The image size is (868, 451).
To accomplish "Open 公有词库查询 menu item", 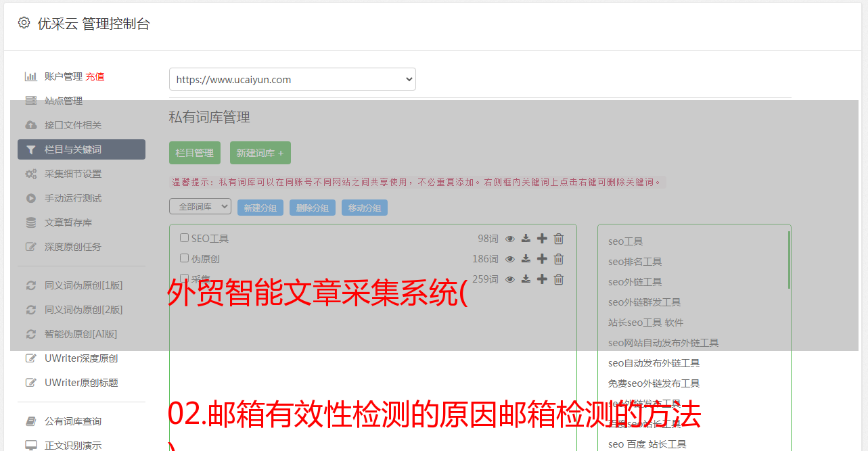I will (73, 421).
